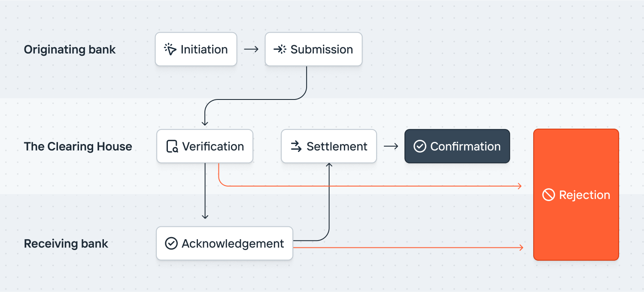Click the arrow between Initiation and Submission

(251, 49)
